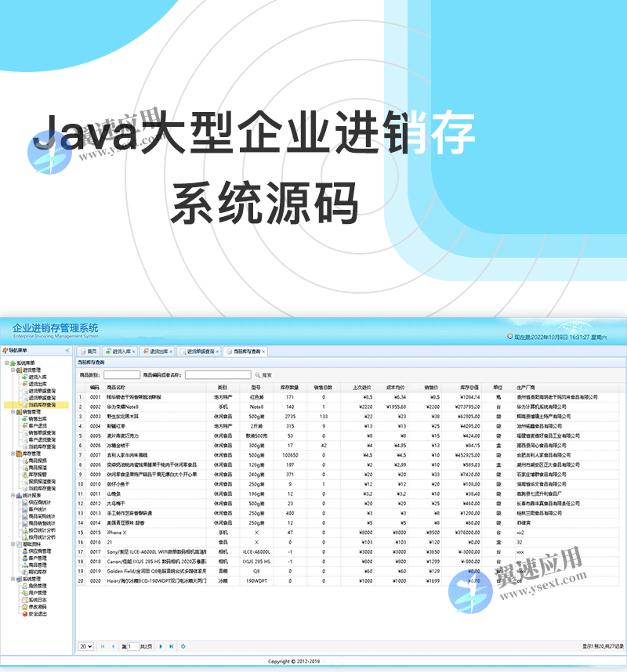Switch to the 进货单据查询 tab
627x672 pixels.
coord(199,352)
